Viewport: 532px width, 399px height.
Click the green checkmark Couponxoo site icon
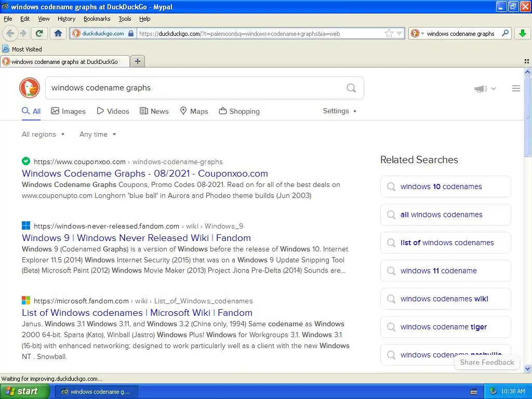tap(26, 162)
